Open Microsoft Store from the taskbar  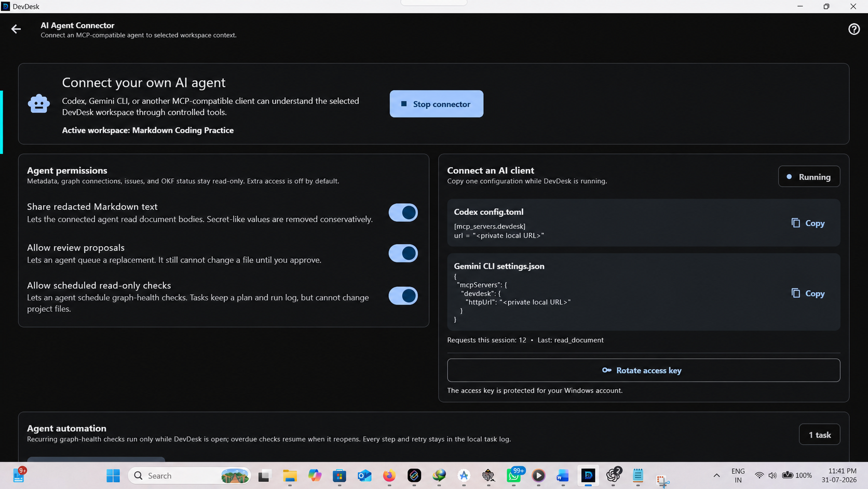click(340, 475)
